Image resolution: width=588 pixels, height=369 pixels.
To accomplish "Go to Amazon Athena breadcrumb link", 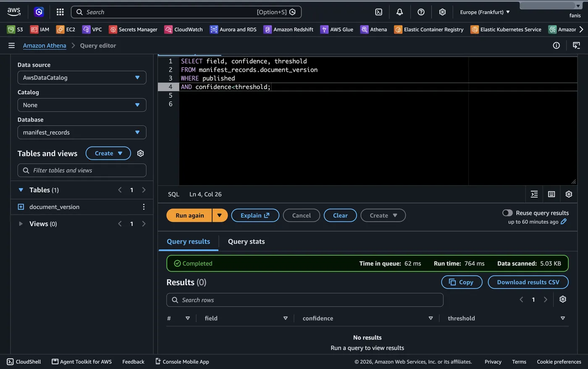I will [45, 45].
